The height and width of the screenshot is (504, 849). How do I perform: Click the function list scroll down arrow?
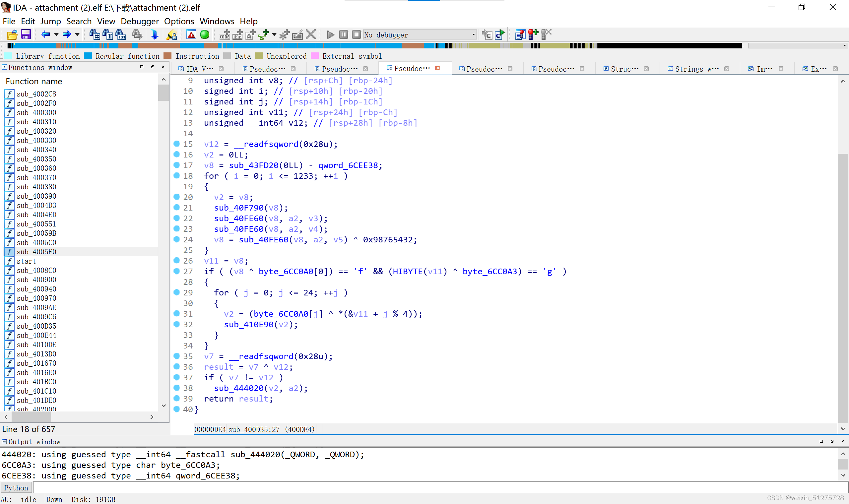pyautogui.click(x=164, y=406)
